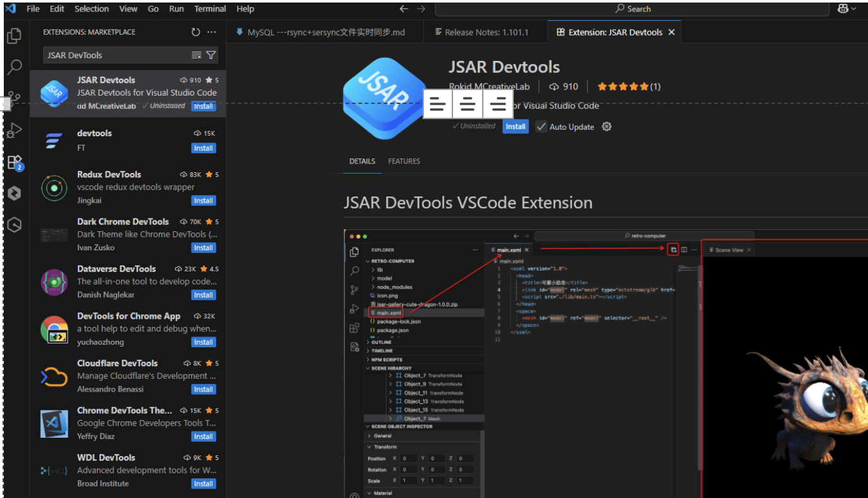This screenshot has width=868, height=498.
Task: Refresh the extensions marketplace list
Action: click(x=196, y=32)
